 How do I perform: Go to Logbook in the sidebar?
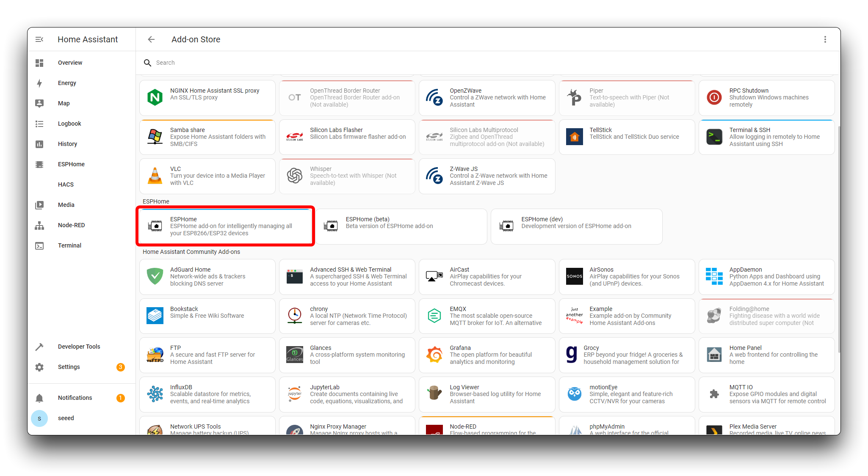(69, 124)
